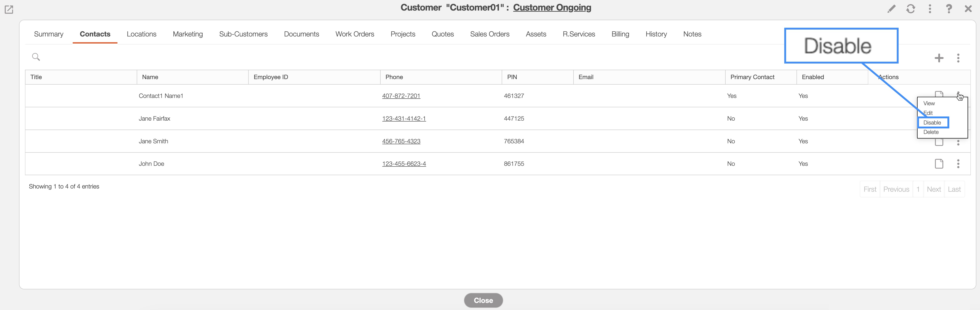Screen dimensions: 980x310
Task: Open John Doe row actions menu
Action: point(958,163)
